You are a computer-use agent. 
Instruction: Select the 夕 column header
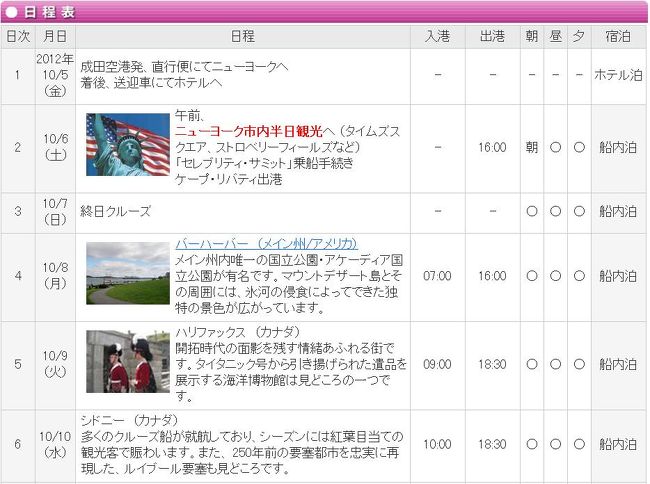pyautogui.click(x=579, y=36)
